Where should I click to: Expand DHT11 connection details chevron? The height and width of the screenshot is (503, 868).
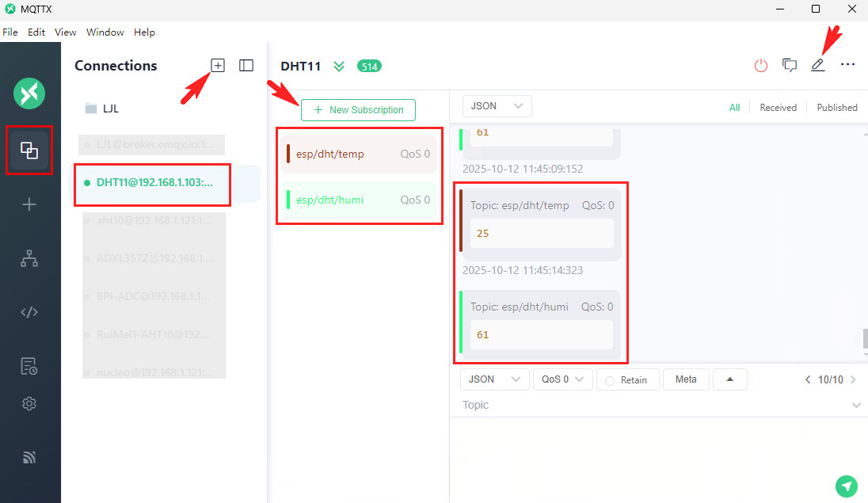(x=339, y=67)
